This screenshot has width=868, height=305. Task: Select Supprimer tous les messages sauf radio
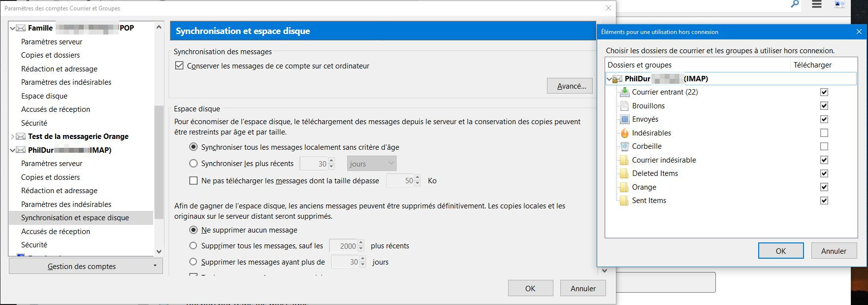[193, 245]
